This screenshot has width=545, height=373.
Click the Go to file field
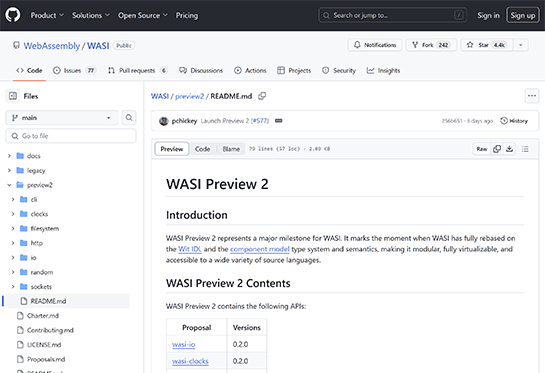point(71,136)
